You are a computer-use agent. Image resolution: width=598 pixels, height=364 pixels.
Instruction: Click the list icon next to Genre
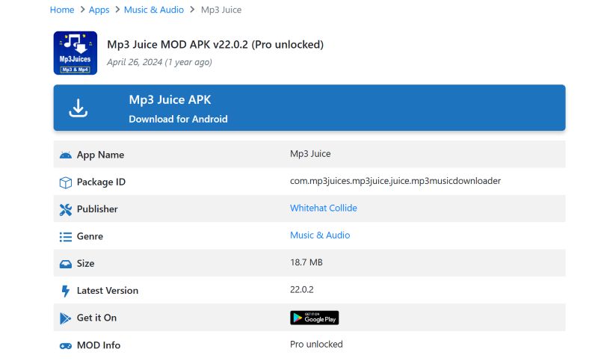click(x=65, y=236)
